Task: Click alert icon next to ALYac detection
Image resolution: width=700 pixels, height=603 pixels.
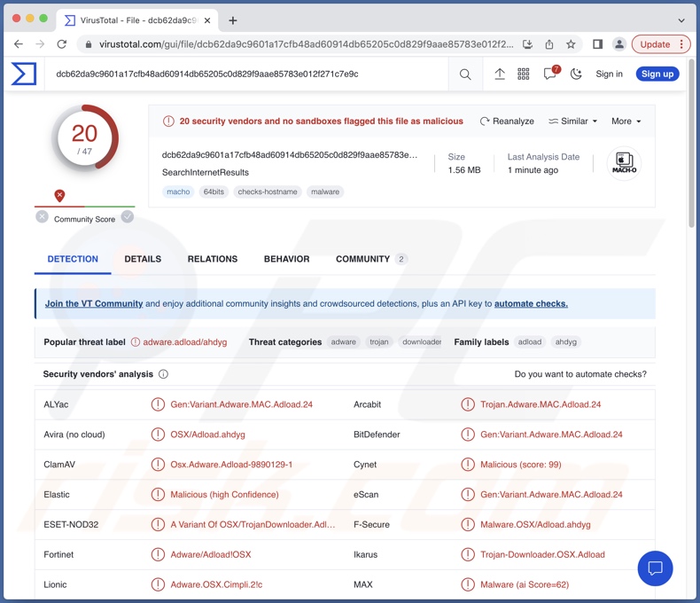Action: [158, 404]
